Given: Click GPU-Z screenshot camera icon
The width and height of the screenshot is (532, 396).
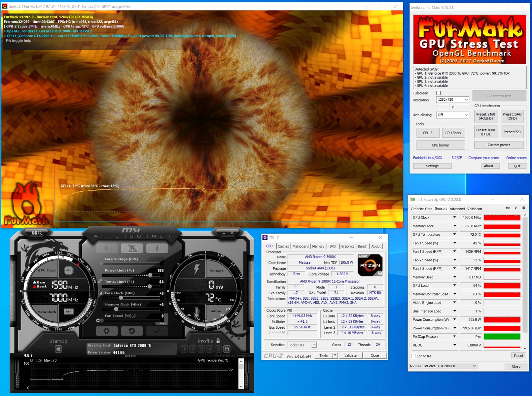Looking at the screenshot, I should coord(508,208).
